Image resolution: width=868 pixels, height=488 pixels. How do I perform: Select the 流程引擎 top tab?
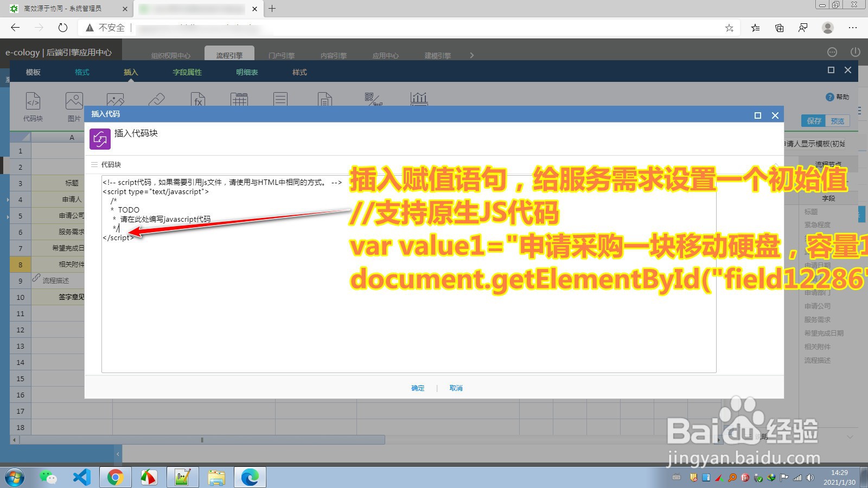point(229,55)
